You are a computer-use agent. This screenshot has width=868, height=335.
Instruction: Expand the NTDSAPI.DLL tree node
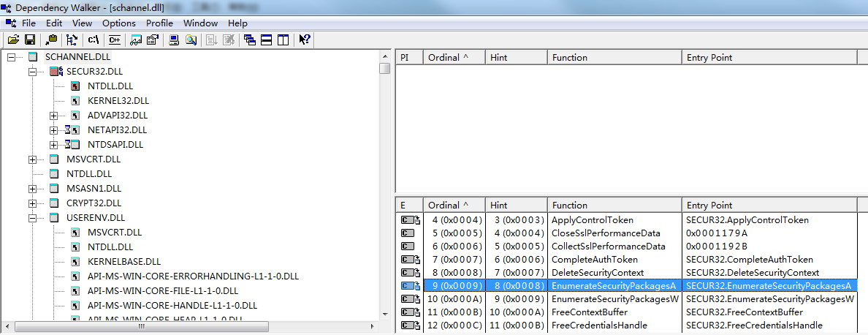click(x=53, y=144)
